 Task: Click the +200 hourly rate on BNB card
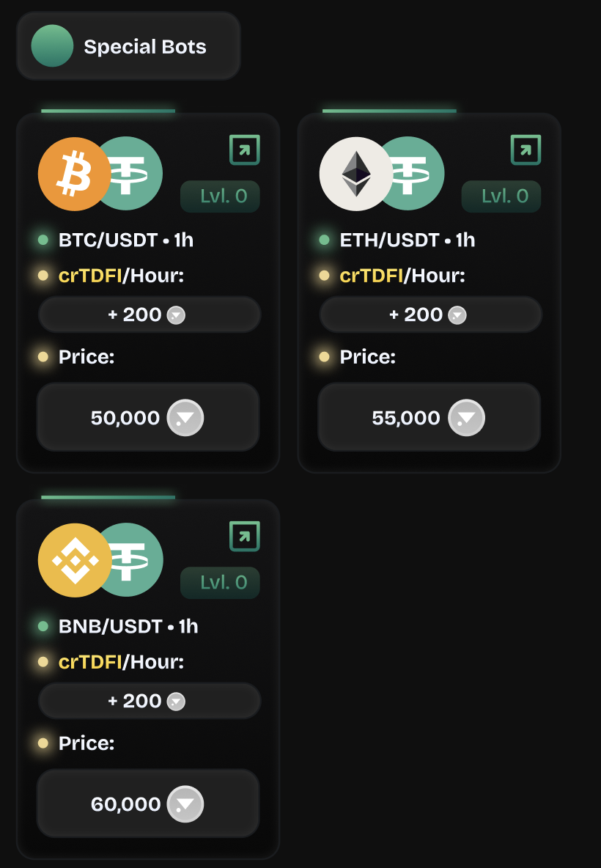149,701
